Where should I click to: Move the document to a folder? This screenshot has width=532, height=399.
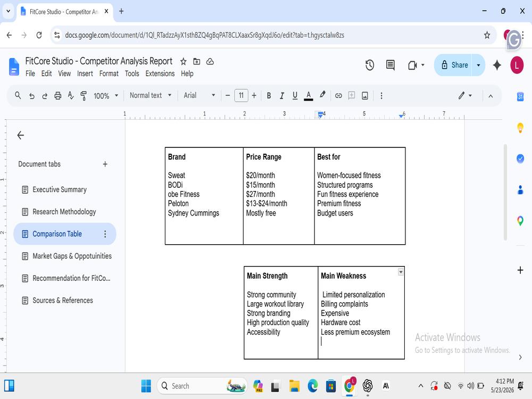click(196, 61)
